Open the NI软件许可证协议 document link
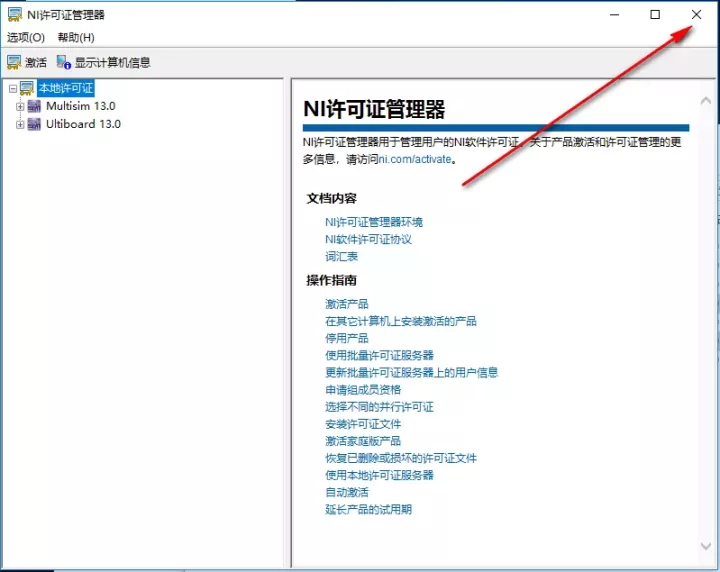Image resolution: width=720 pixels, height=572 pixels. [368, 239]
